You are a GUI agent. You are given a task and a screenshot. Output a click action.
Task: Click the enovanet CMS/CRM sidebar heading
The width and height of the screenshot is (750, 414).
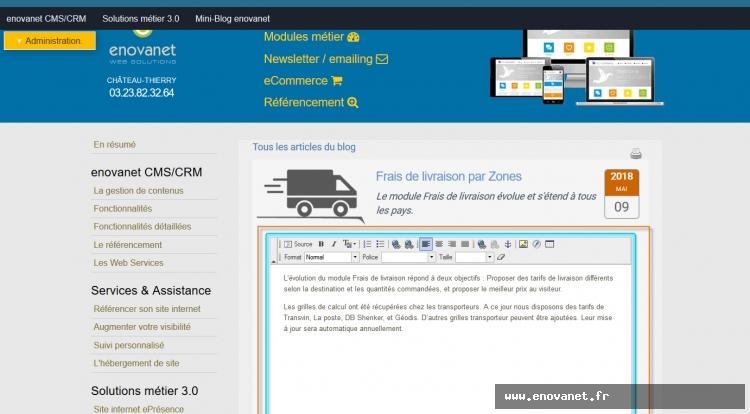coord(146,172)
